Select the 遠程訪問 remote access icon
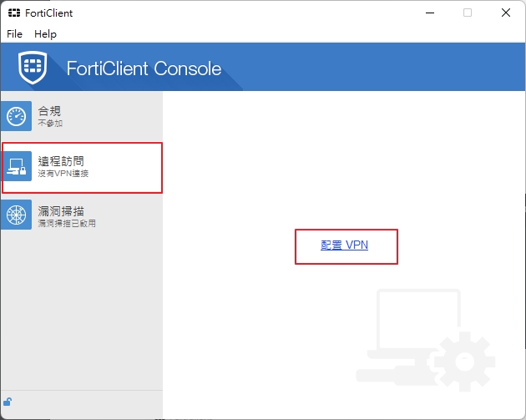 (x=17, y=166)
